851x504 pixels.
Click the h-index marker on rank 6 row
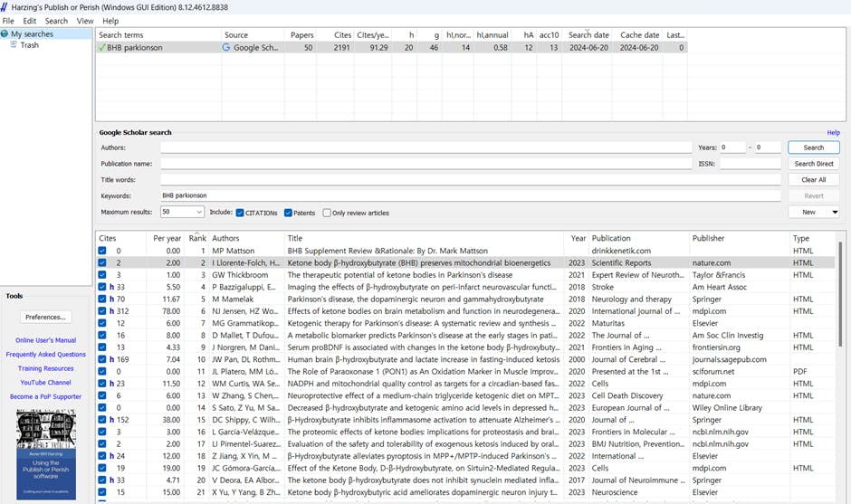pyautogui.click(x=111, y=311)
